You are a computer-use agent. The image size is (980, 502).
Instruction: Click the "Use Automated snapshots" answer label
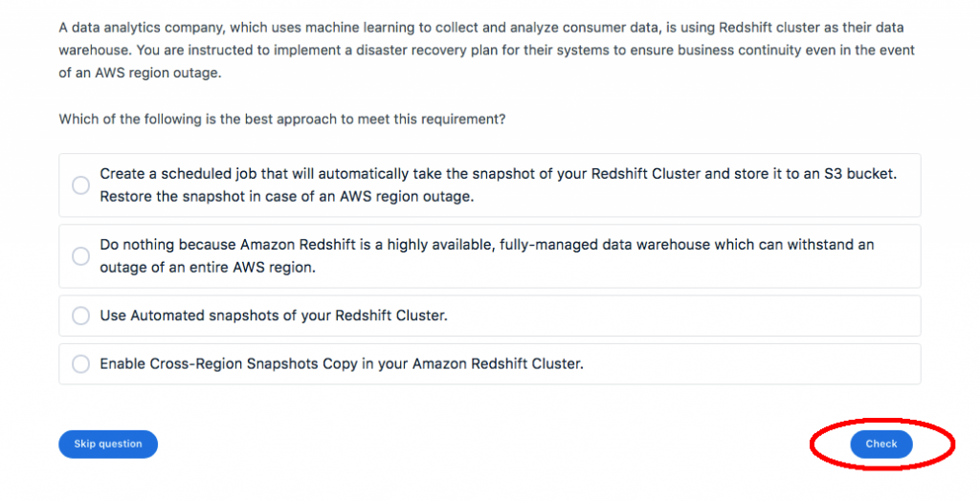point(274,316)
